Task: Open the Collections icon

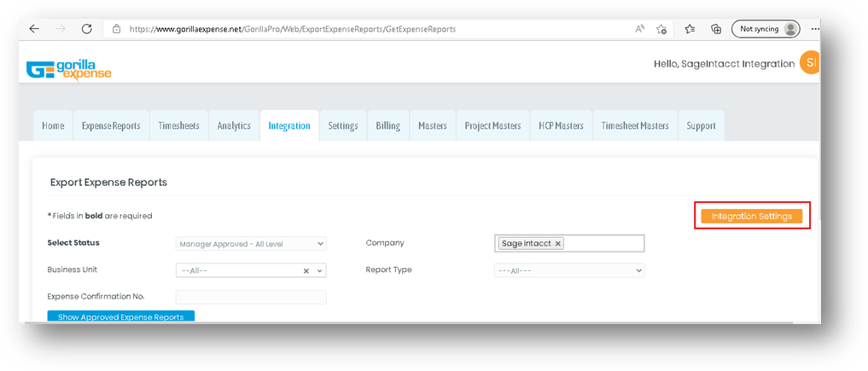Action: coord(716,29)
